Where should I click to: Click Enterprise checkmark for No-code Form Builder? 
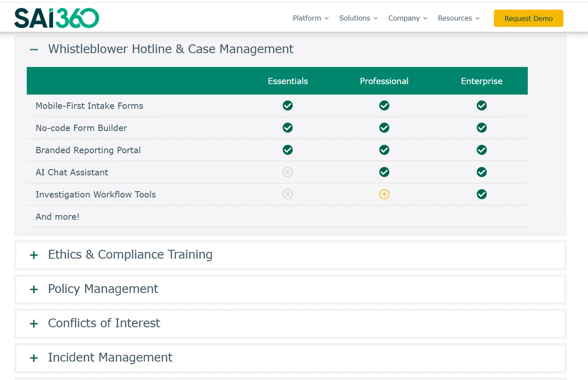(x=481, y=127)
